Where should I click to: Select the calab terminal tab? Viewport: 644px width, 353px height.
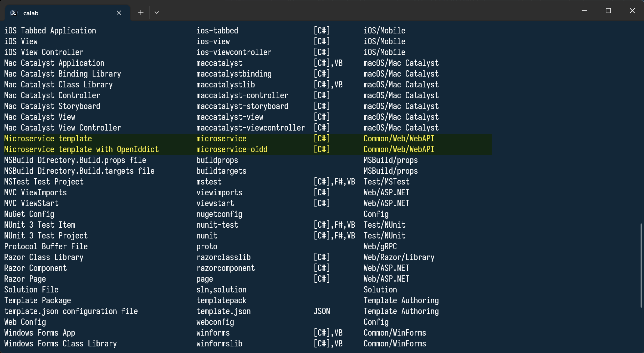tap(68, 13)
